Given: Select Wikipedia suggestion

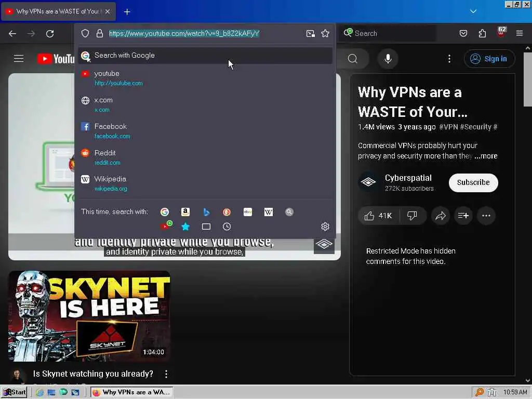Looking at the screenshot, I should pyautogui.click(x=205, y=183).
